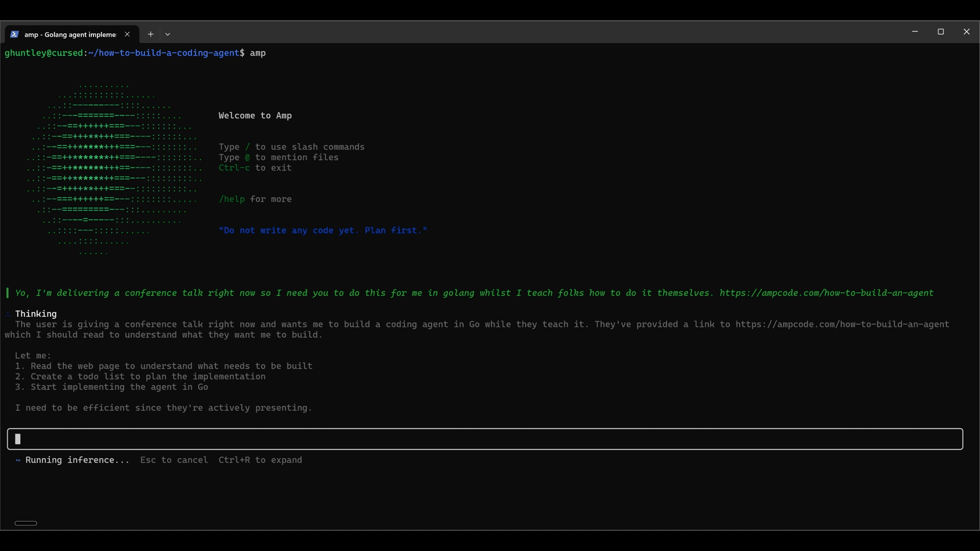
Task: Click the Running inference status text
Action: (77, 460)
